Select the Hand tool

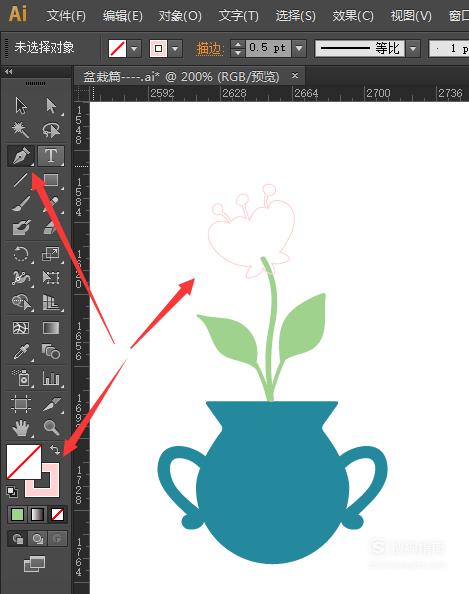pyautogui.click(x=21, y=428)
